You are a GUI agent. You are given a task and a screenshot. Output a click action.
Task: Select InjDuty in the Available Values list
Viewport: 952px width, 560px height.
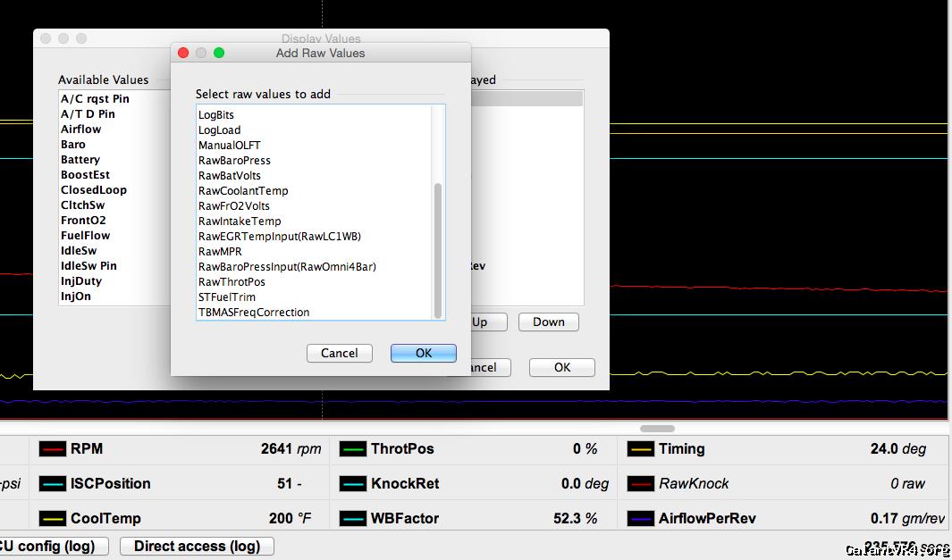pos(80,281)
